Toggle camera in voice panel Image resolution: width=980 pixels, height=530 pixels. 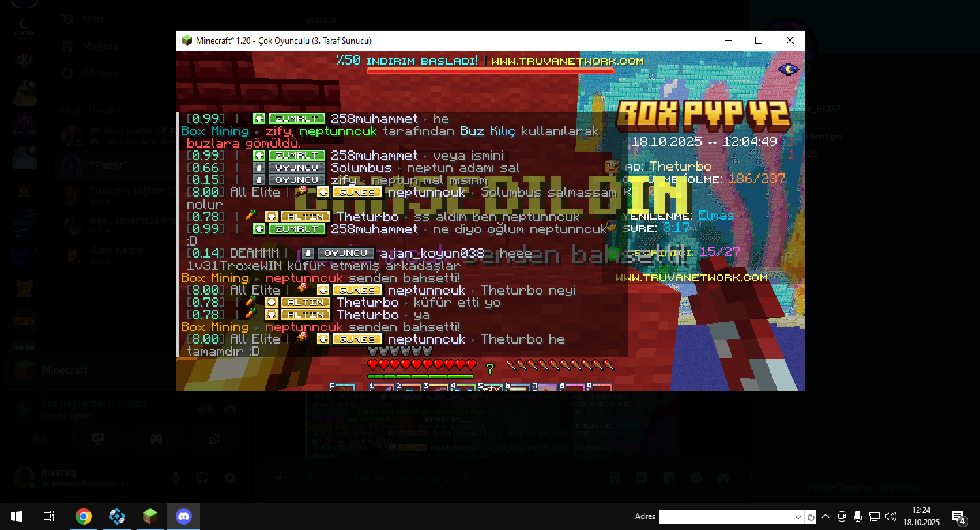point(39,439)
